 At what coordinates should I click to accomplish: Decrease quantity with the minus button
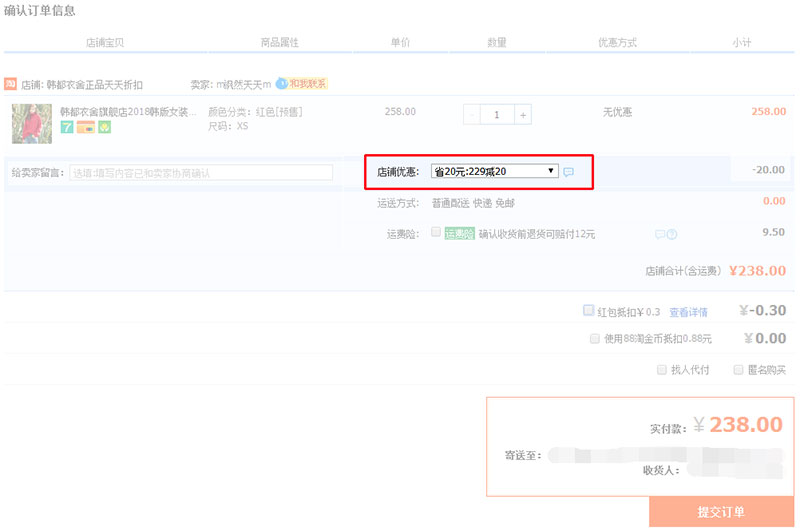(472, 115)
